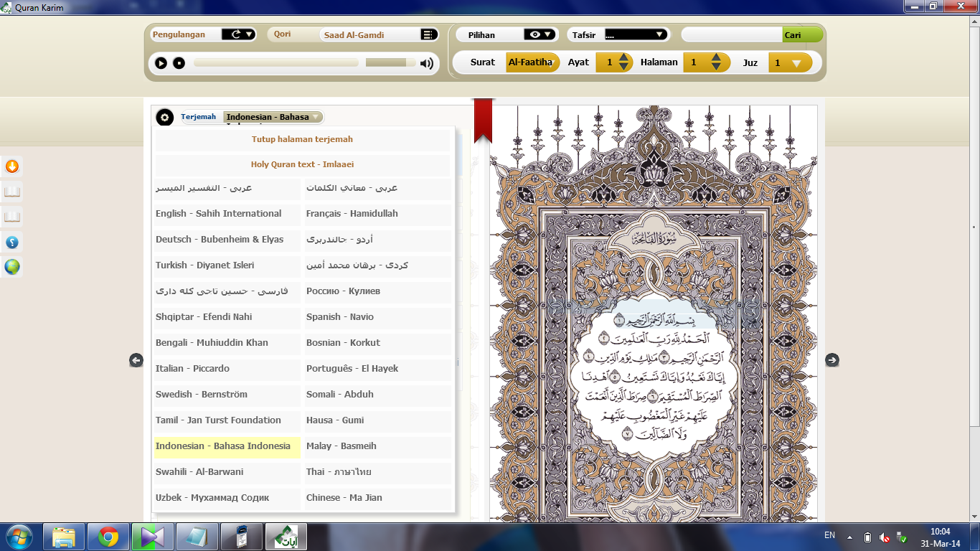Viewport: 980px width, 551px height.
Task: Select Shqiptar - Efendi Nahi translation
Action: [x=227, y=317]
